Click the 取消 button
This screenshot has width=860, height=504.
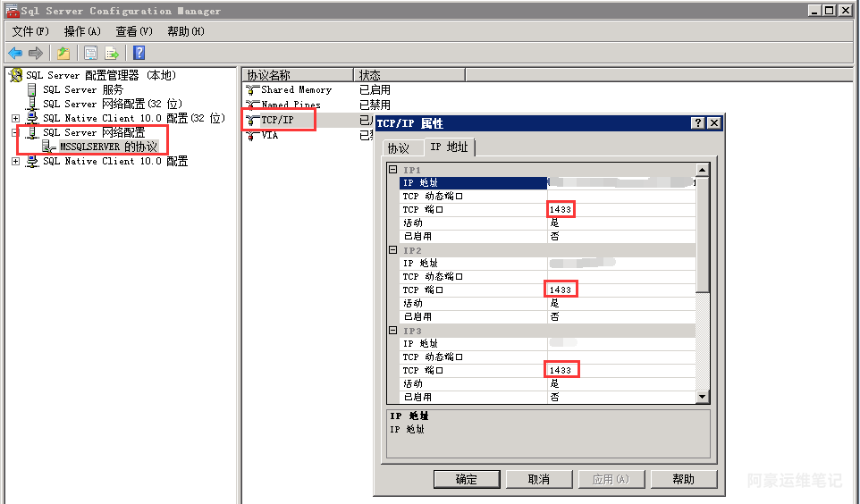click(x=538, y=479)
